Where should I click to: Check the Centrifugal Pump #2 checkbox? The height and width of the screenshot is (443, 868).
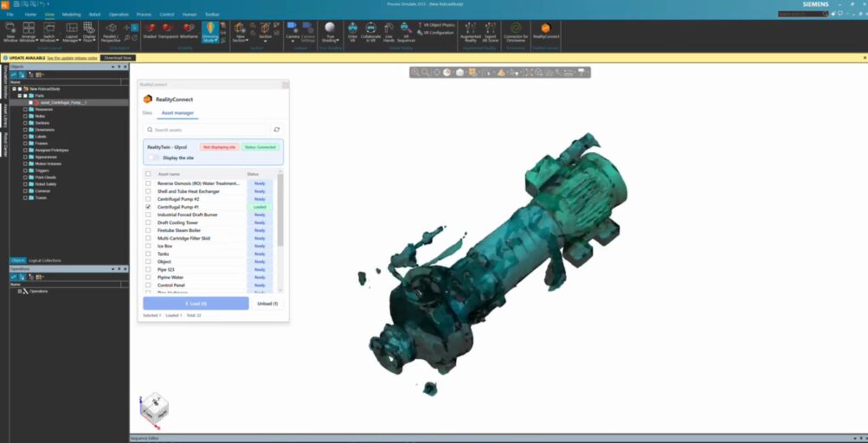pos(148,199)
